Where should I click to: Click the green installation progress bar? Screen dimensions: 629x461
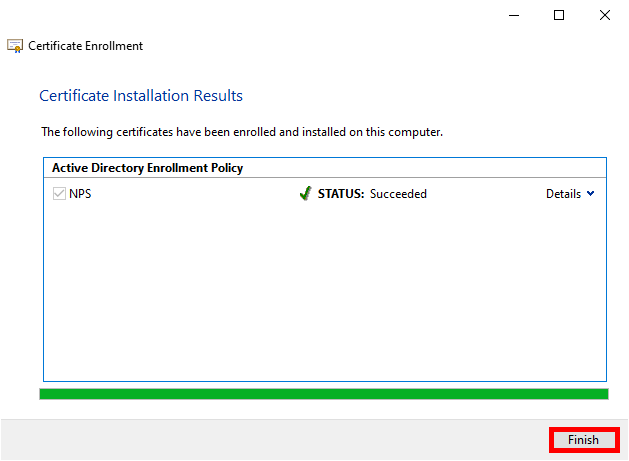[x=323, y=394]
